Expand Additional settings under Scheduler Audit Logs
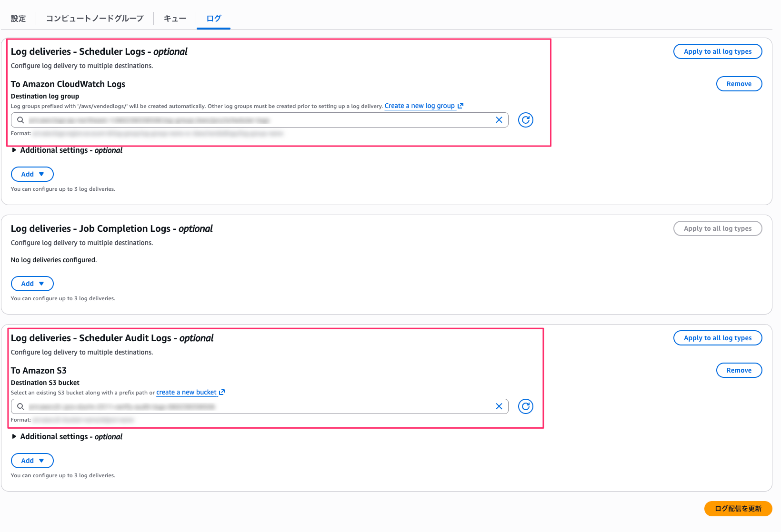The width and height of the screenshot is (781, 532). [x=67, y=437]
